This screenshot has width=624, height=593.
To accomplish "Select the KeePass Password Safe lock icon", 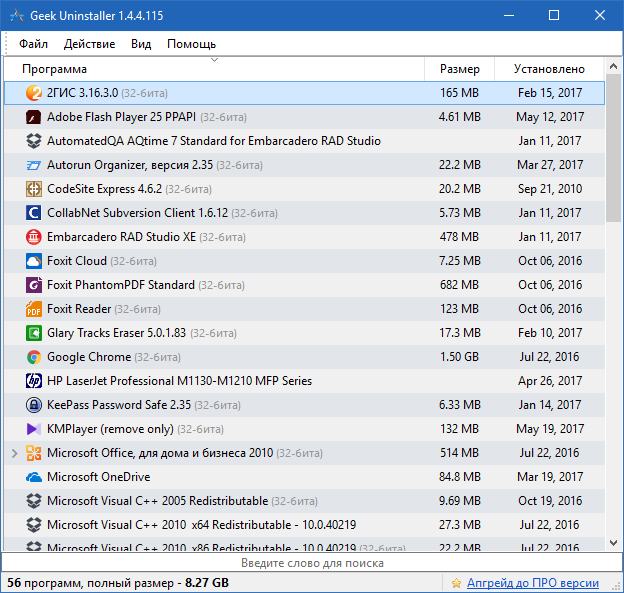I will pos(33,405).
